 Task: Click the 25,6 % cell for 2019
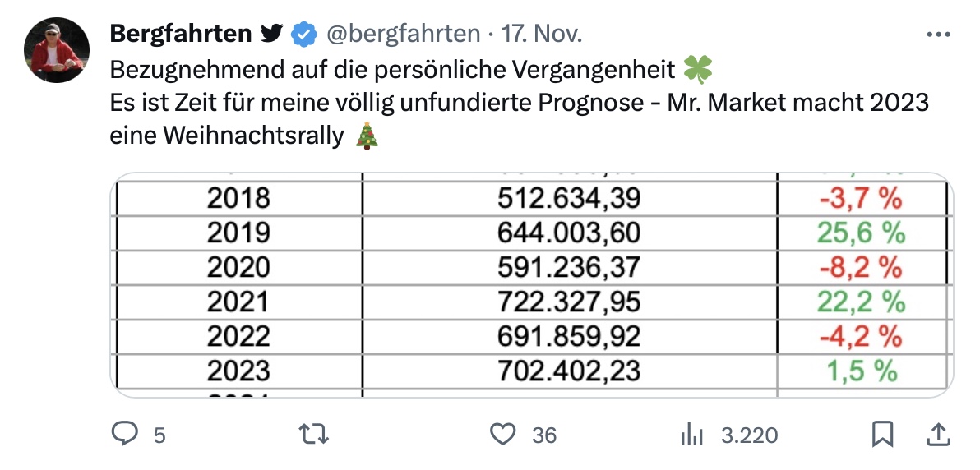861,233
